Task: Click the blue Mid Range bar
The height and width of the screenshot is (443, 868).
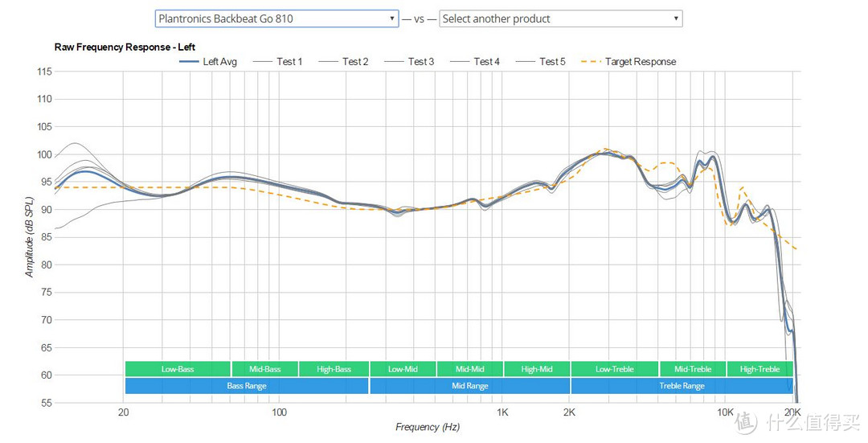Action: tap(470, 386)
